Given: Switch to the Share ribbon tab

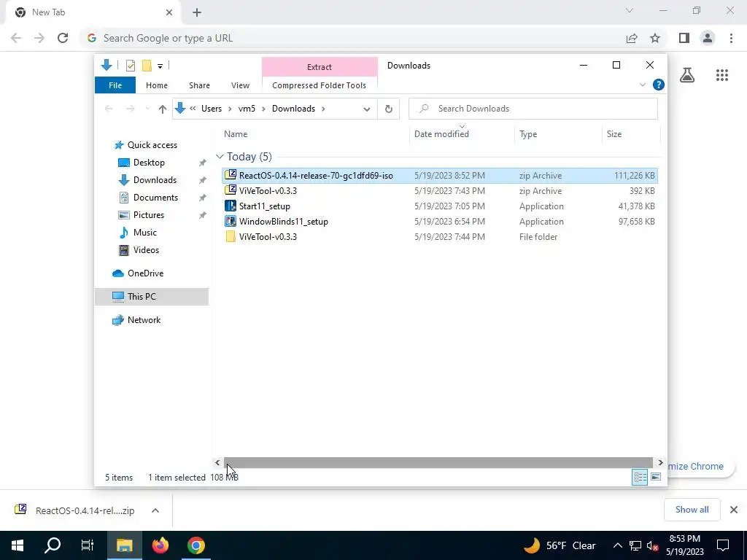Looking at the screenshot, I should click(x=199, y=85).
